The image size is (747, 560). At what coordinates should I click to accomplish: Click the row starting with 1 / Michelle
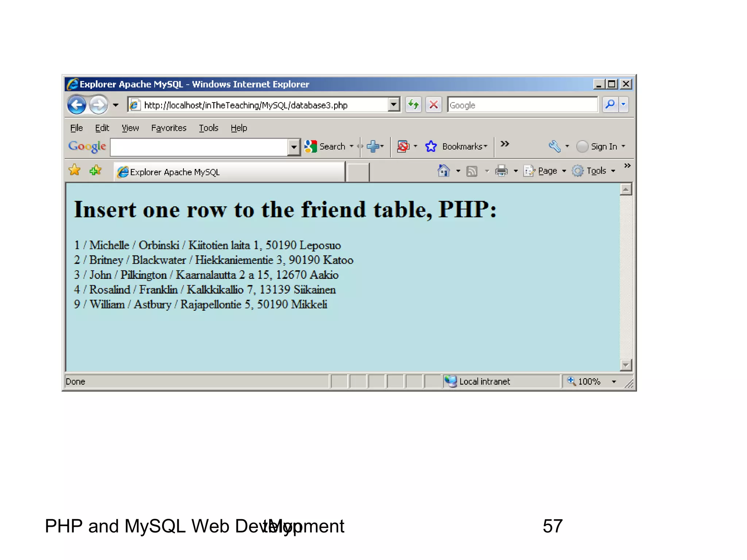[x=207, y=245]
